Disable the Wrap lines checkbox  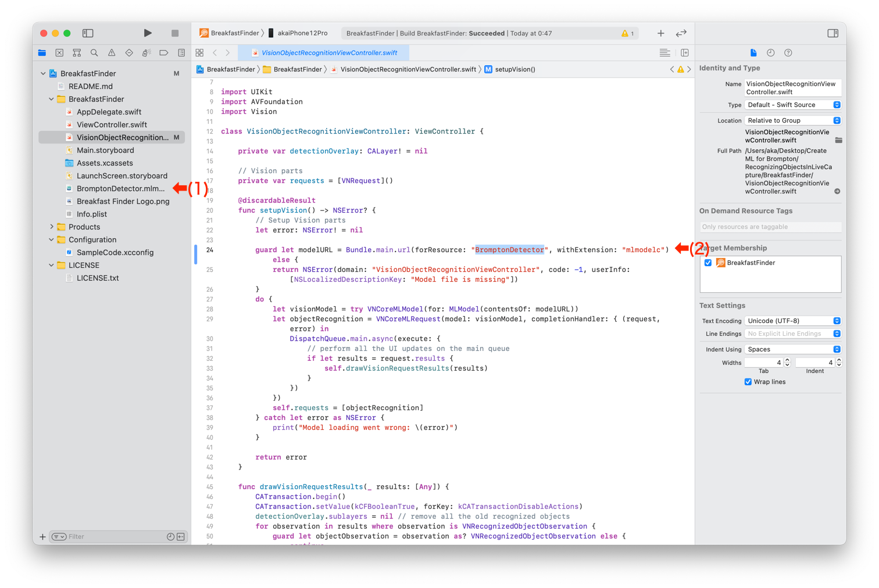click(x=748, y=382)
